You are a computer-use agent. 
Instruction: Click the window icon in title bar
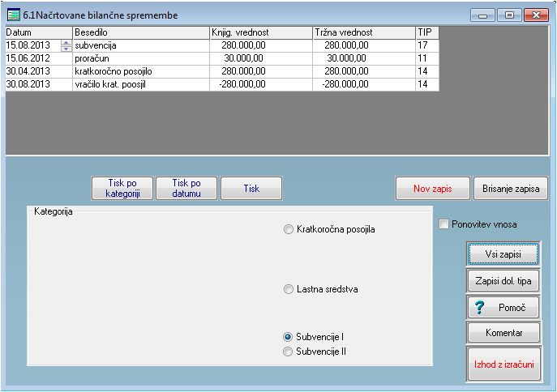tap(14, 15)
